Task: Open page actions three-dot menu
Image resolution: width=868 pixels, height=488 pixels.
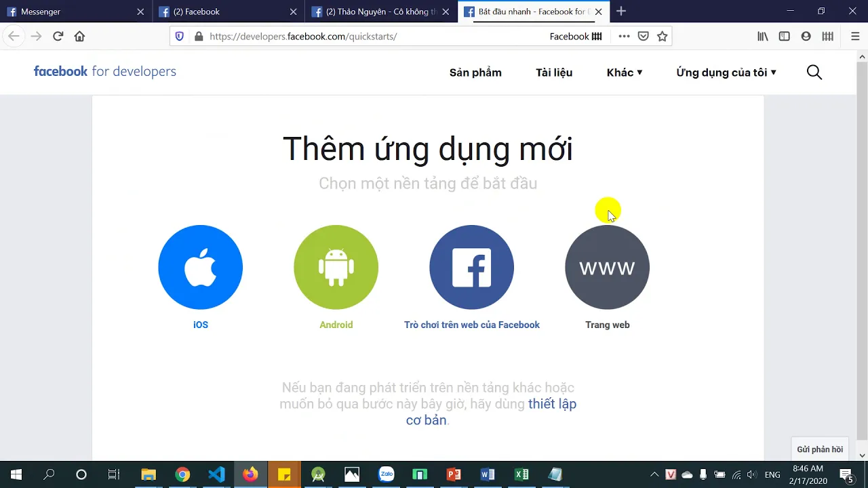Action: 624,37
